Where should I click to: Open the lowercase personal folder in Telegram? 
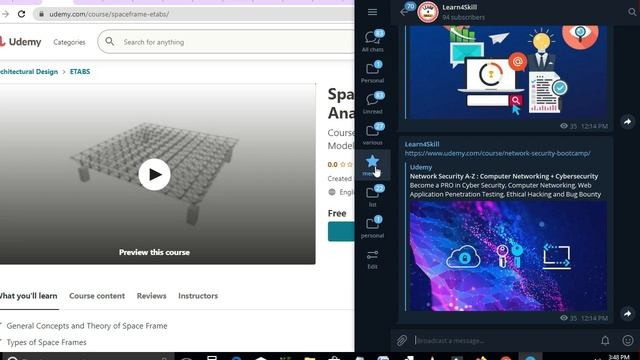point(372,227)
